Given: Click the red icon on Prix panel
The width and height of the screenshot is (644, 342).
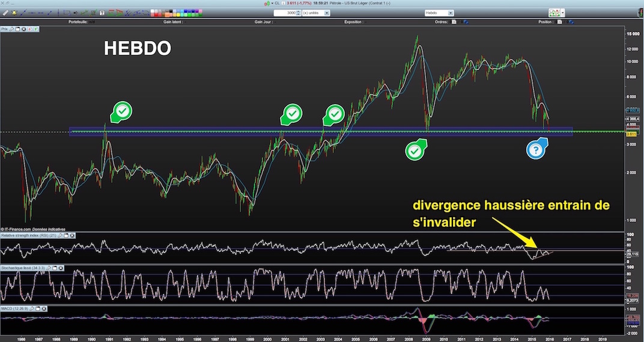Looking at the screenshot, I should coord(29,29).
